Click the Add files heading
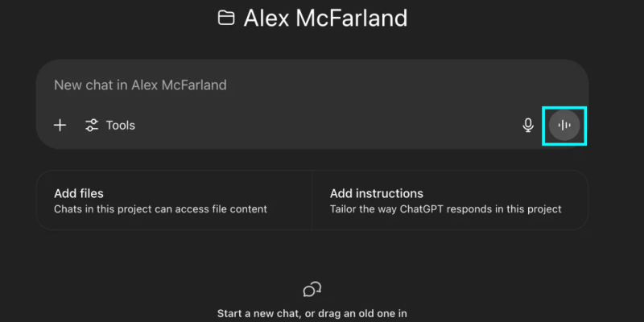Image resolution: width=644 pixels, height=322 pixels. 79,193
